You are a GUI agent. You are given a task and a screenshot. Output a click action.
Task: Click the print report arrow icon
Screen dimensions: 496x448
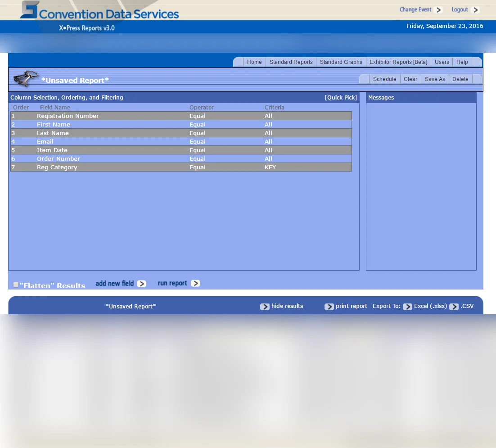point(329,307)
